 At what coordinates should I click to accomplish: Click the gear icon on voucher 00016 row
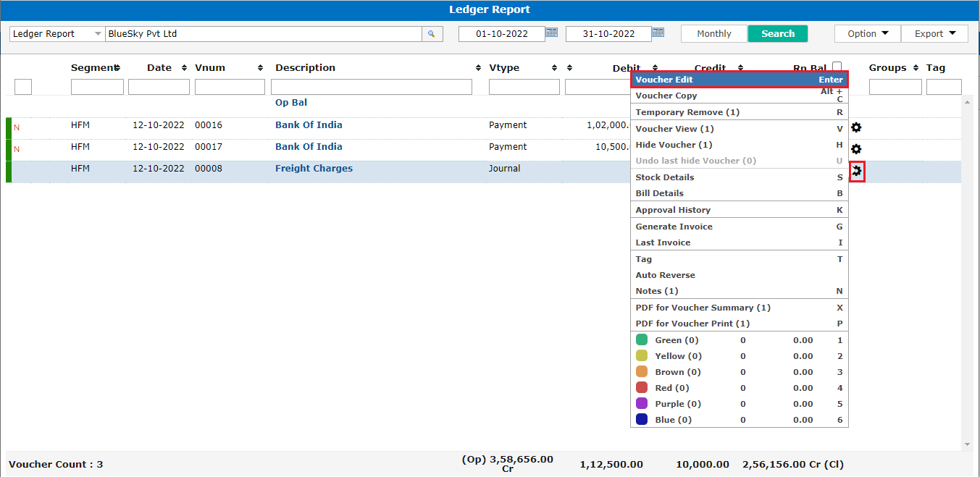856,127
